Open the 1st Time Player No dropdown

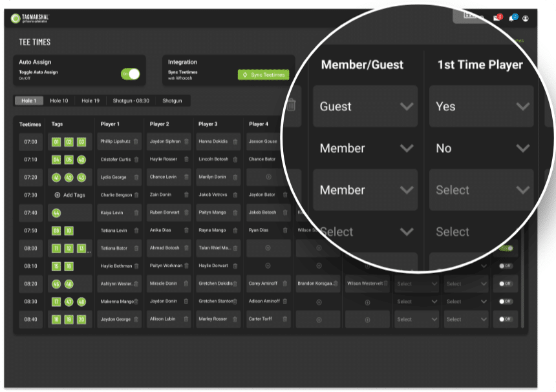click(x=481, y=149)
